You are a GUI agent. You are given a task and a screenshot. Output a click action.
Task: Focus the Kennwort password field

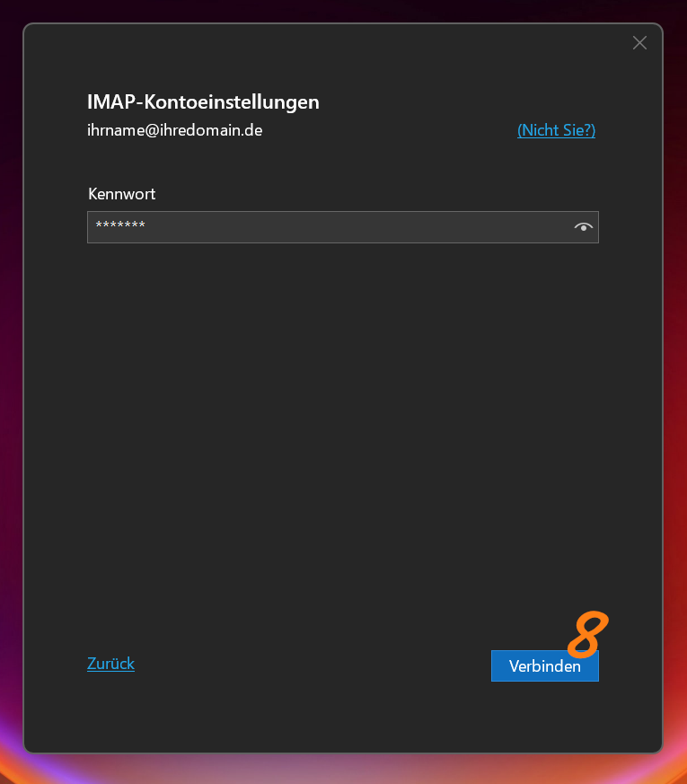342,227
